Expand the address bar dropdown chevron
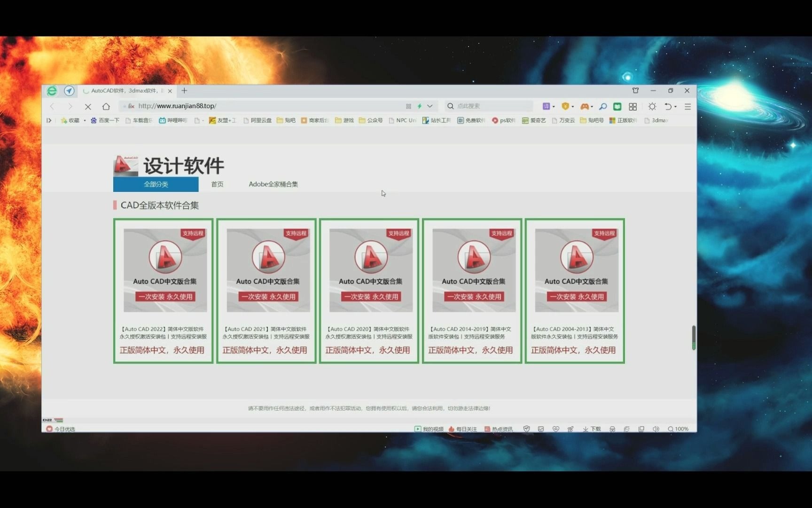812x508 pixels. [430, 106]
